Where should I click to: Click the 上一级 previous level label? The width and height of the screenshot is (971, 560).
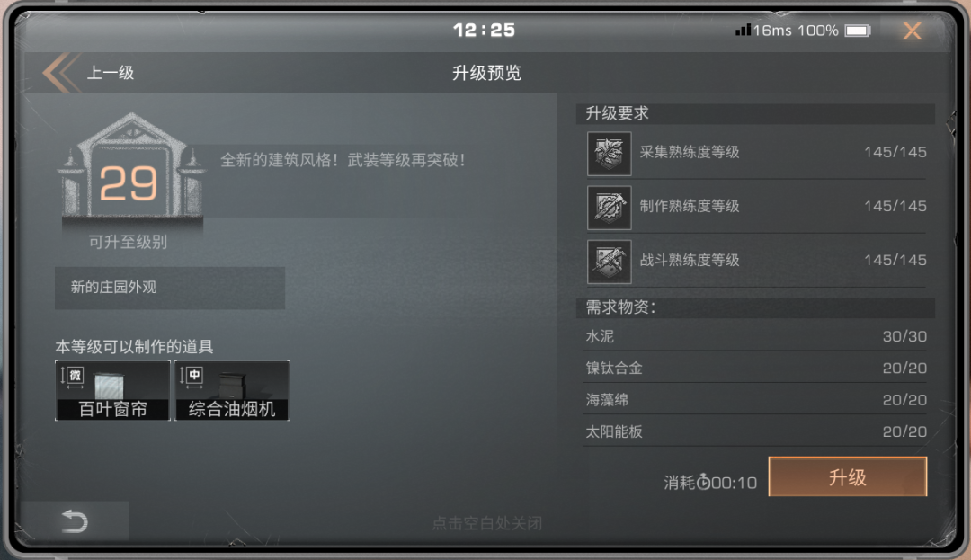click(x=111, y=73)
